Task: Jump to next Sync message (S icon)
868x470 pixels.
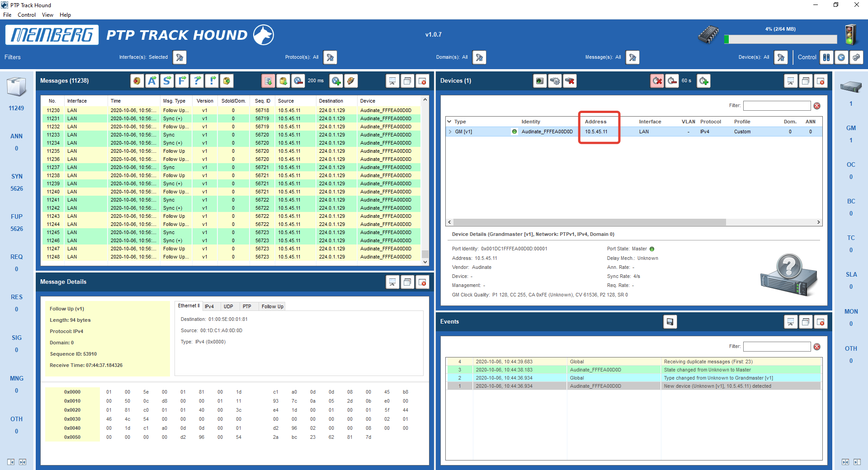Action: point(167,81)
